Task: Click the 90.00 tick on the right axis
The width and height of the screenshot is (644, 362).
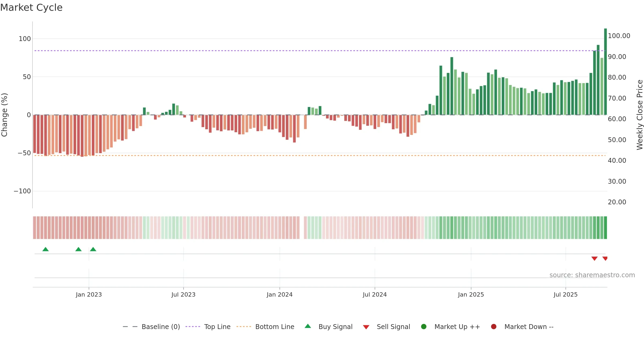Action: [x=617, y=57]
